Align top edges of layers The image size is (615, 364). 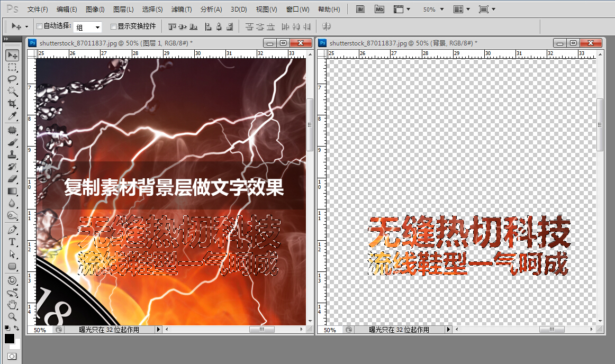pyautogui.click(x=172, y=26)
